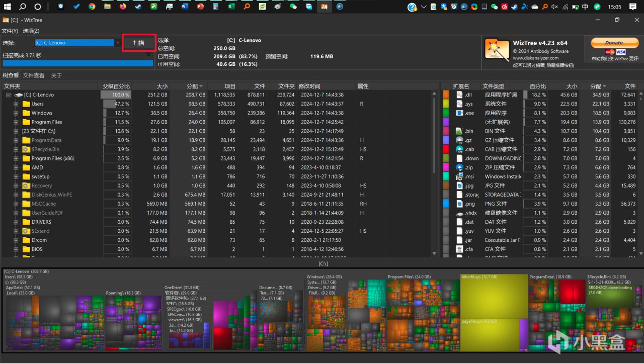Open the 文件(Y) menu

(10, 31)
